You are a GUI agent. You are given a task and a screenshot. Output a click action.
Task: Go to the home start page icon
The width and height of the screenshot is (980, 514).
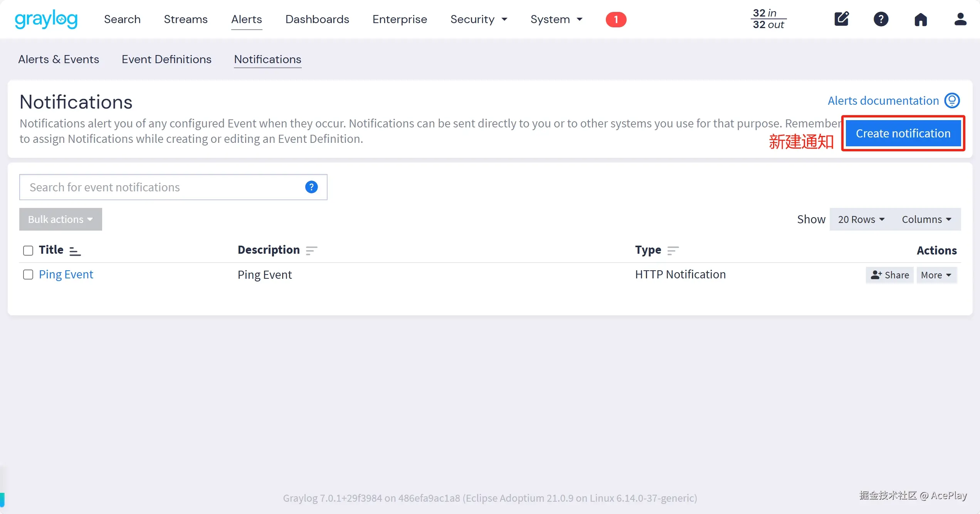[x=921, y=19]
